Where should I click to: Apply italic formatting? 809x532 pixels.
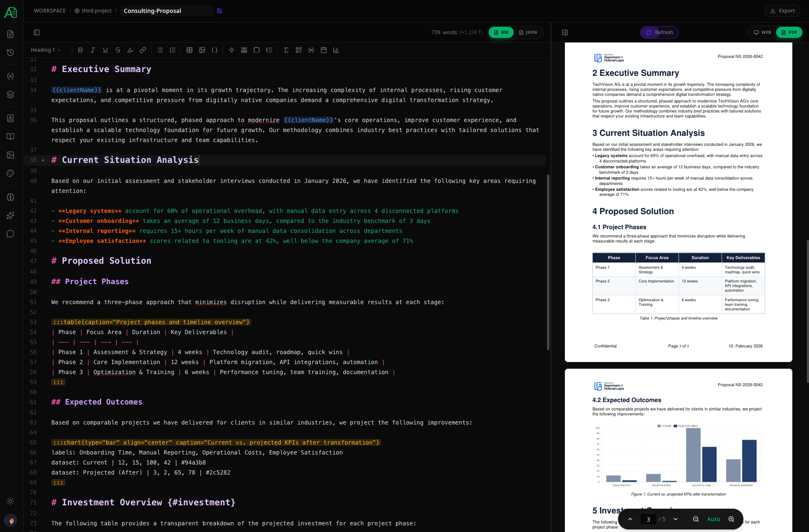[x=93, y=50]
